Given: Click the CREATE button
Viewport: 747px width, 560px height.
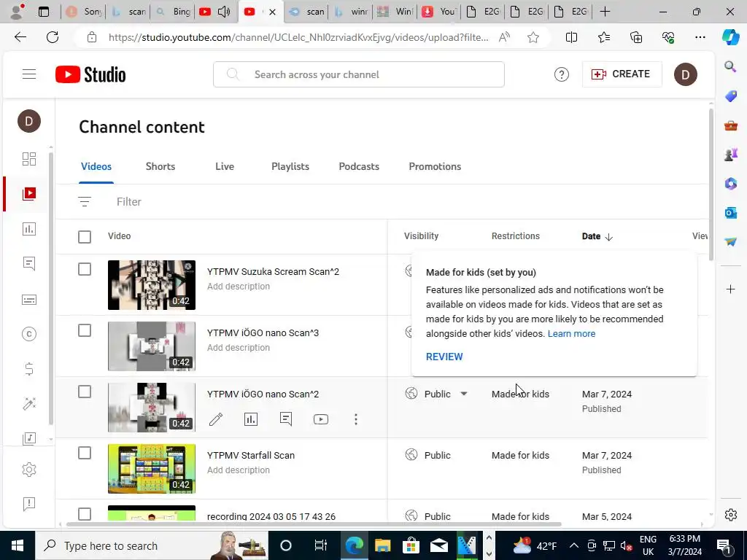Looking at the screenshot, I should (622, 74).
